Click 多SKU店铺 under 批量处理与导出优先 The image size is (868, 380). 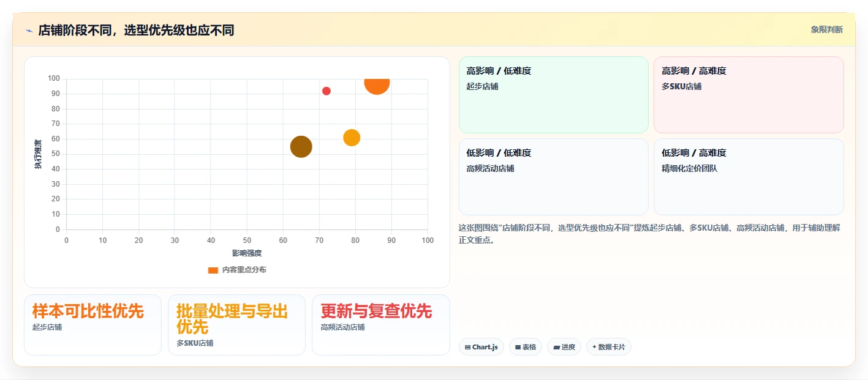195,343
